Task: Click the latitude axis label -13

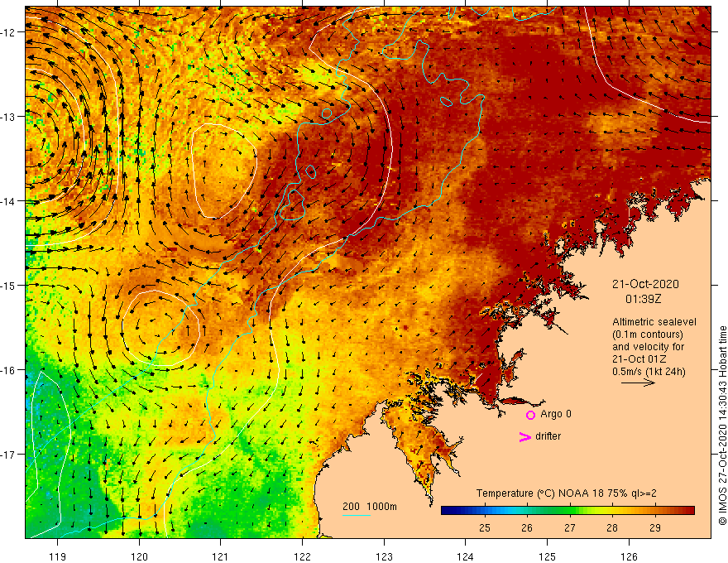Action: tap(8, 117)
